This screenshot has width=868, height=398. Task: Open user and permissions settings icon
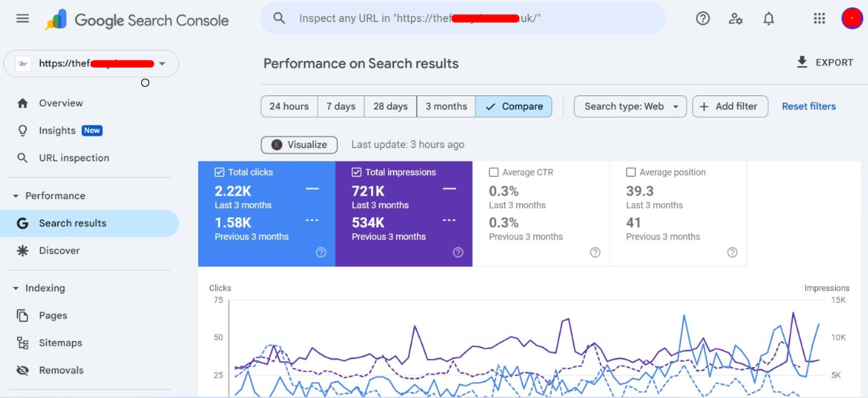click(x=736, y=18)
